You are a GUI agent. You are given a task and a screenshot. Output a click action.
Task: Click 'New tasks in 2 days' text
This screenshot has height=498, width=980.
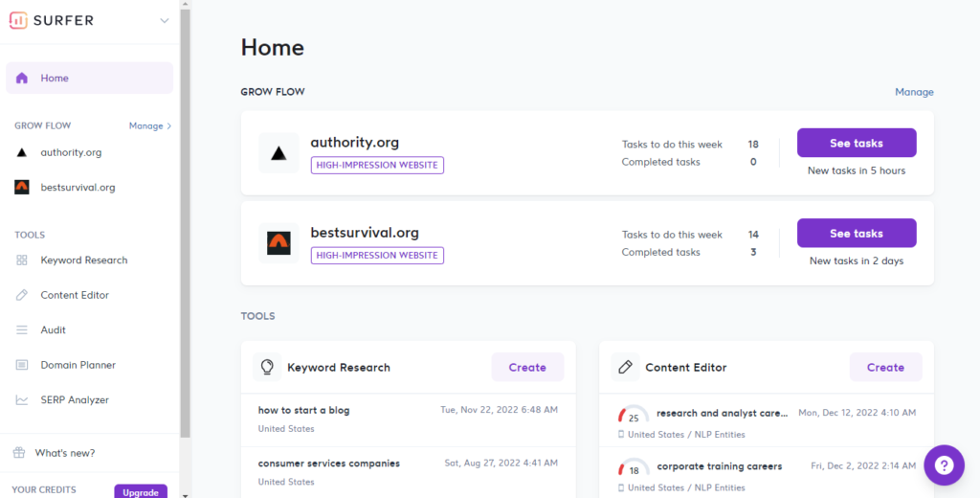coord(857,260)
